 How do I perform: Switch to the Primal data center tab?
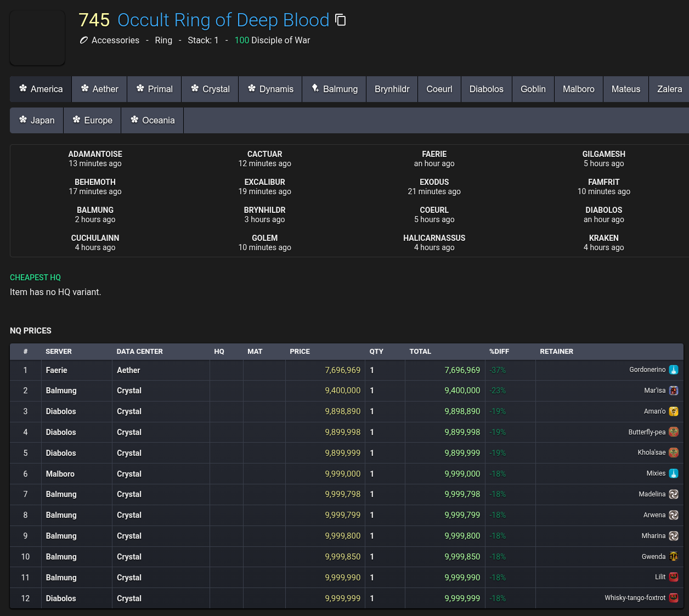(155, 89)
